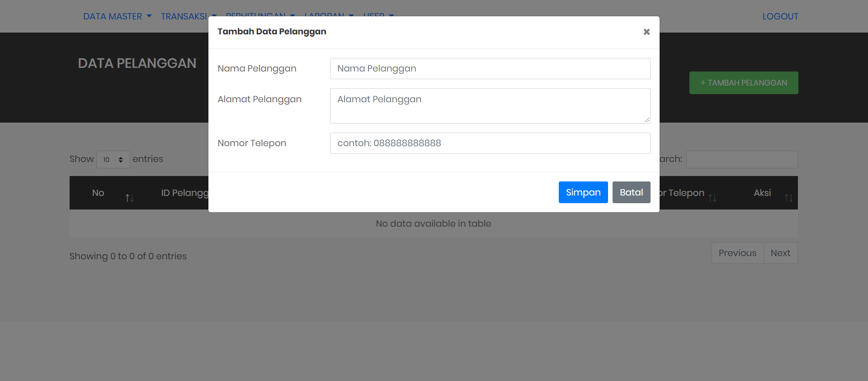Click the LOGOUT link

coord(780,16)
